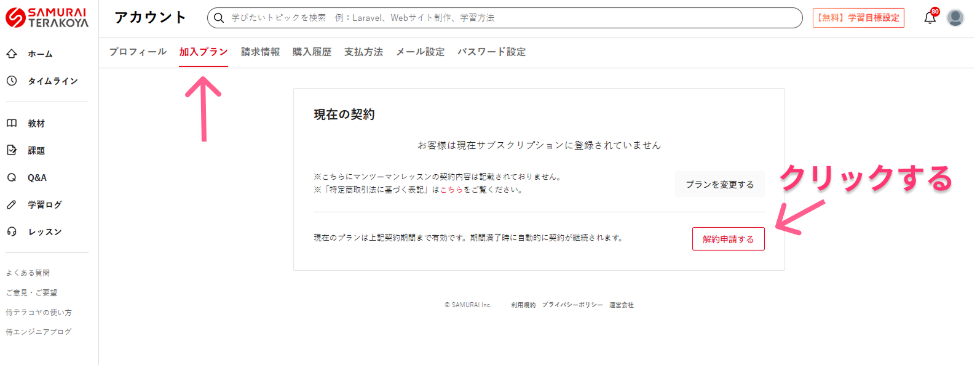Go to the 購入履歴 tab

[x=312, y=52]
